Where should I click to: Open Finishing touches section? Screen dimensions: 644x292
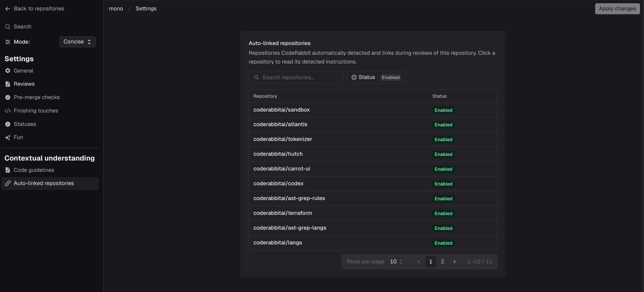(x=50, y=111)
